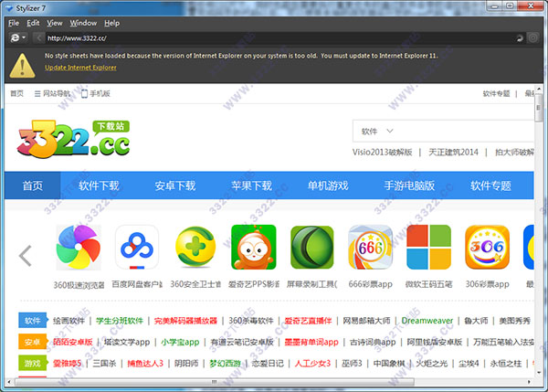
Task: Click the left carousel arrow
Action: click(26, 256)
